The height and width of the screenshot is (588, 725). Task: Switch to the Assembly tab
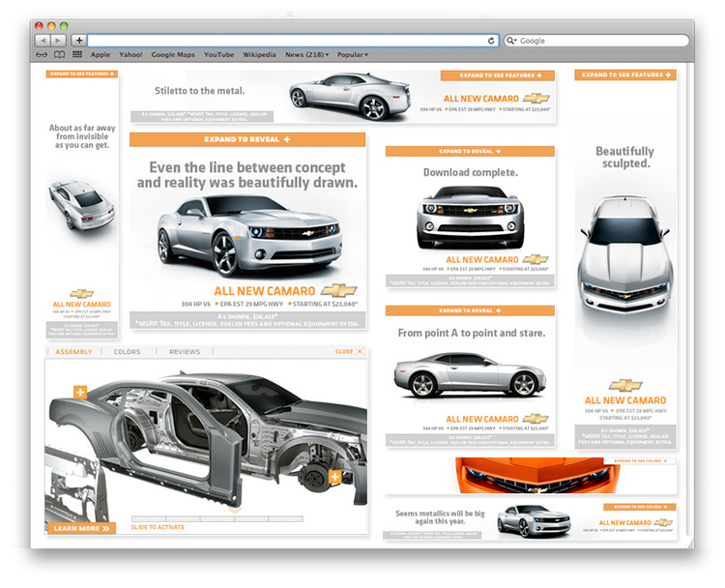(73, 352)
